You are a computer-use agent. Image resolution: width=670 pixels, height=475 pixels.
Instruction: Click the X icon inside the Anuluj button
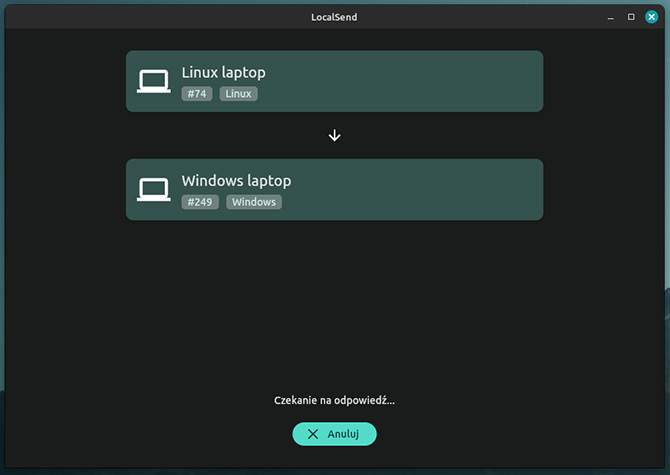pos(313,434)
